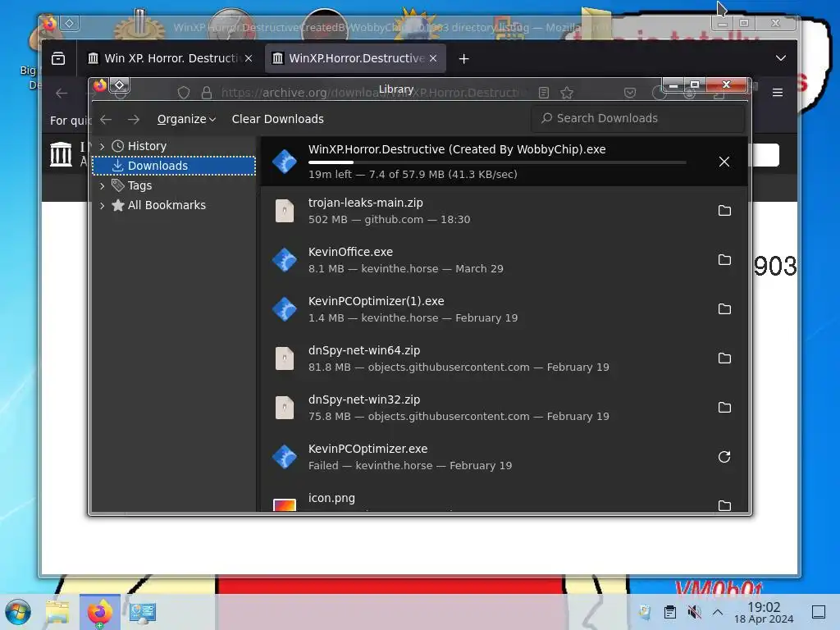Click the dnSpy-net-win32.zip file icon
This screenshot has width=840, height=630.
[285, 408]
